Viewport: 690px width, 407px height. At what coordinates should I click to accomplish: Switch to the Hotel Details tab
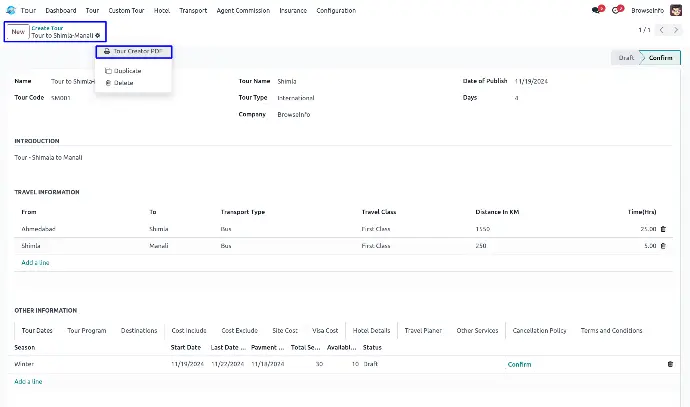point(371,330)
